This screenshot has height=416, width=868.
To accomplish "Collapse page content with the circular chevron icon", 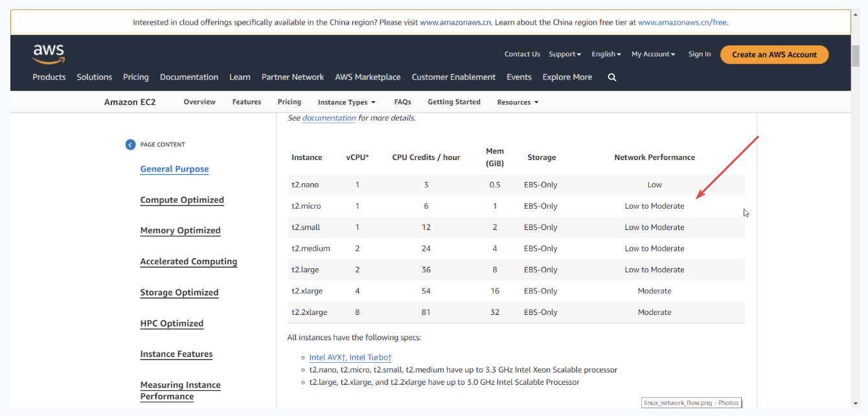I will coord(130,144).
